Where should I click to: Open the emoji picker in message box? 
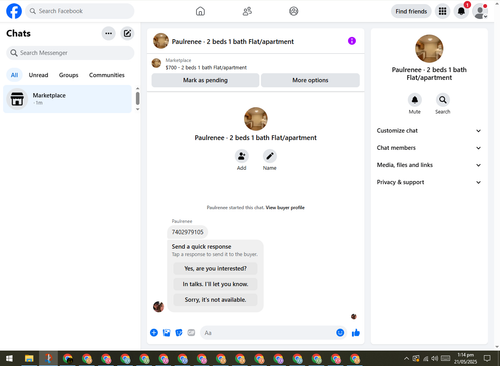[x=340, y=333]
